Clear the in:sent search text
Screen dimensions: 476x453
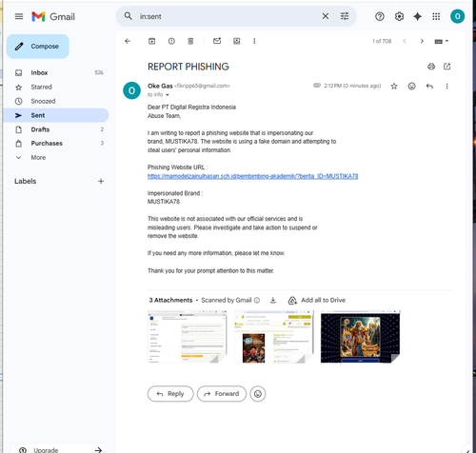[x=326, y=16]
